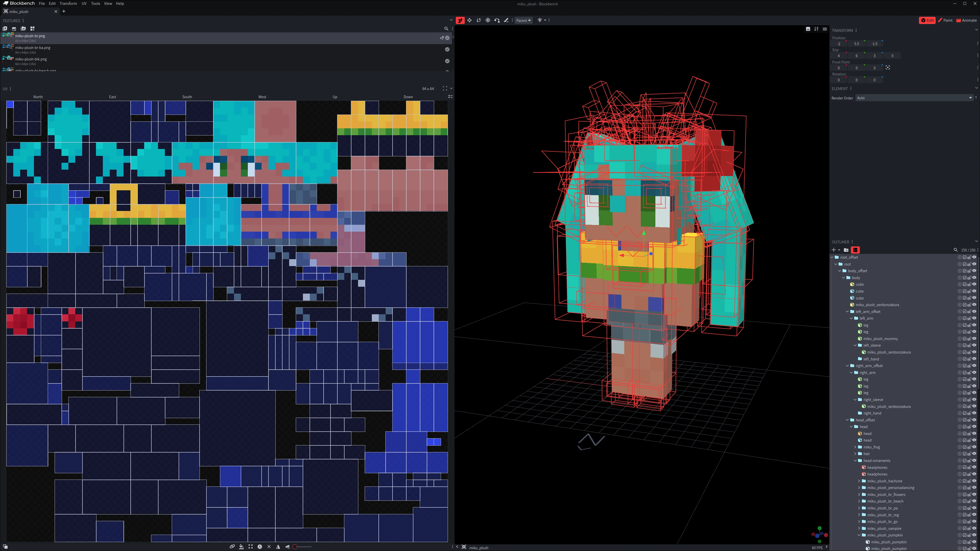
Task: Select the Rotate tool
Action: (x=479, y=20)
